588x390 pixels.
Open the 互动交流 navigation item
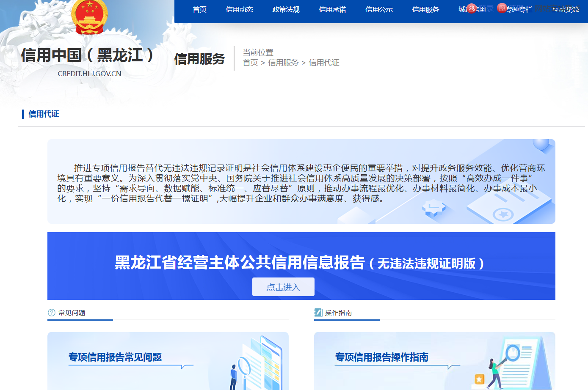pos(565,10)
